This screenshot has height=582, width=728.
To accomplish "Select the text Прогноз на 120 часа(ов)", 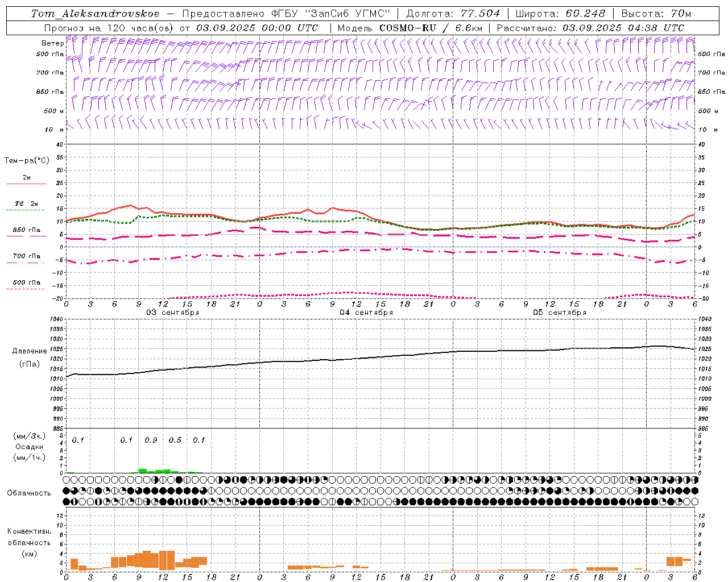I will [109, 28].
